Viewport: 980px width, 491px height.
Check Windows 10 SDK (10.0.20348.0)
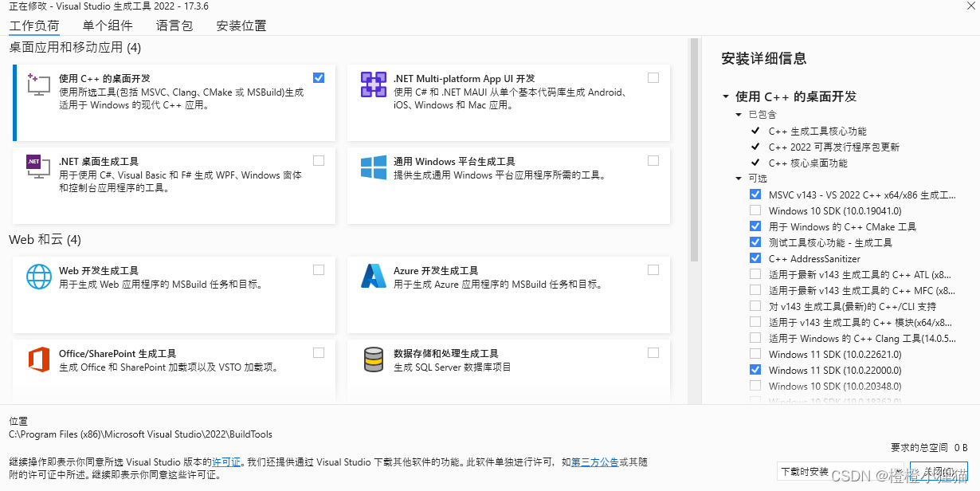pos(755,386)
